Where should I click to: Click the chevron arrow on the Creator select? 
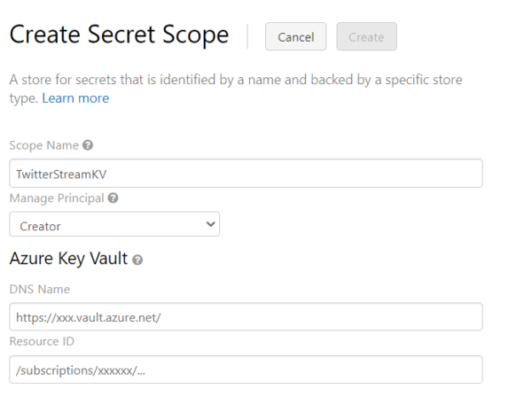pyautogui.click(x=210, y=225)
